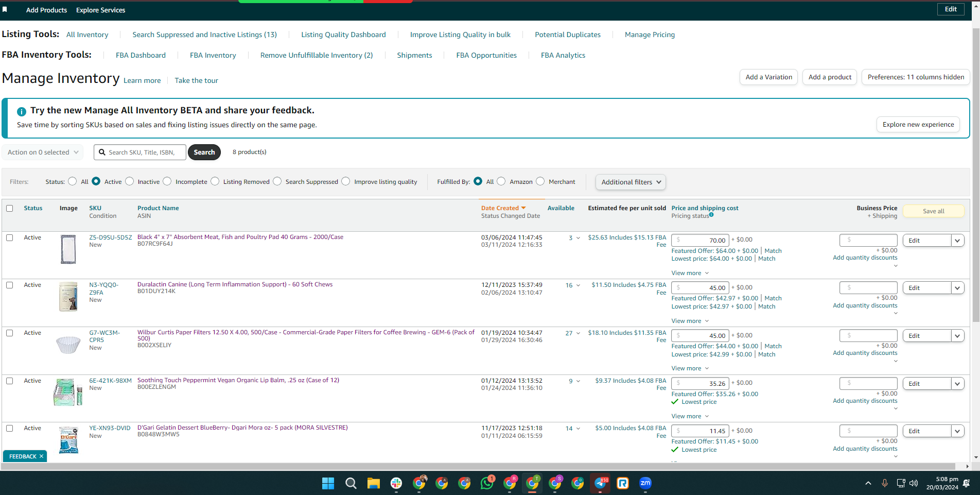Open the absorbent meat pad product thumbnail
The image size is (980, 495).
[x=68, y=249]
